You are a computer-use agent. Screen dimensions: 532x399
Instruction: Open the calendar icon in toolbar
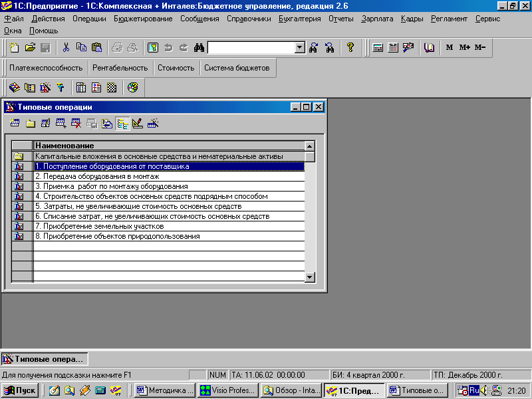click(x=393, y=47)
